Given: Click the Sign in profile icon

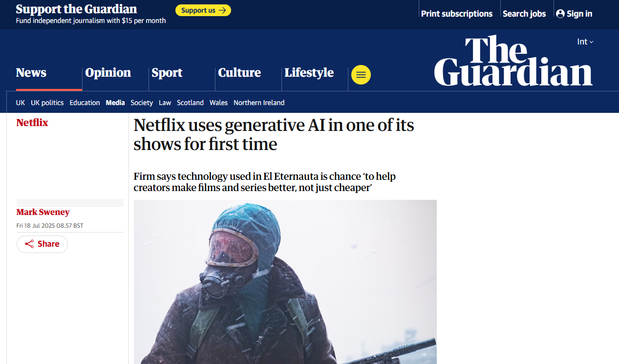Looking at the screenshot, I should pos(560,14).
